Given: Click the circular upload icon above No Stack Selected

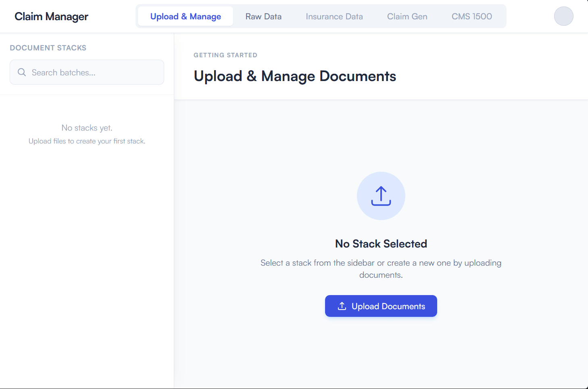Looking at the screenshot, I should (381, 196).
